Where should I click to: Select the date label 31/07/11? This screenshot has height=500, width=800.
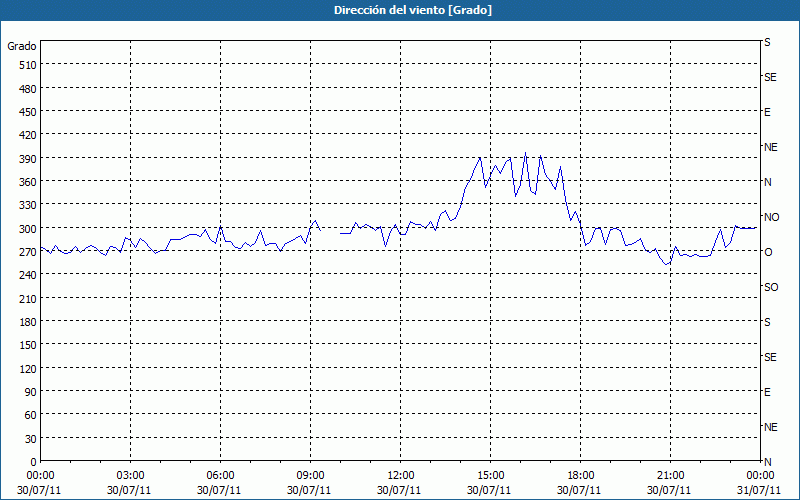tap(759, 490)
